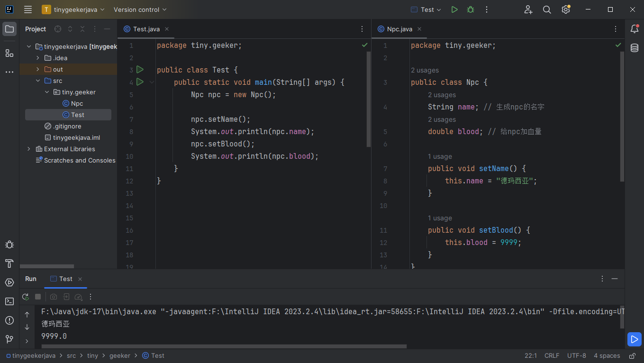Open the Git tool window
Viewport: 644px width, 363px height.
[x=9, y=339]
